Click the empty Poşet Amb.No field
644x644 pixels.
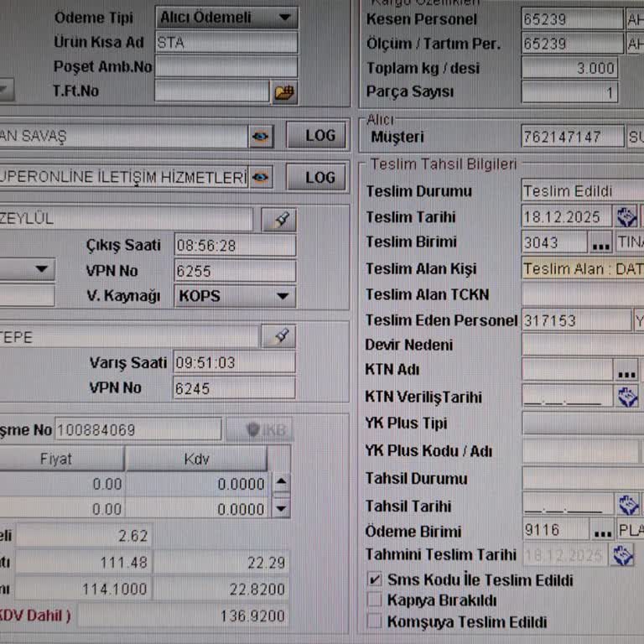point(226,66)
